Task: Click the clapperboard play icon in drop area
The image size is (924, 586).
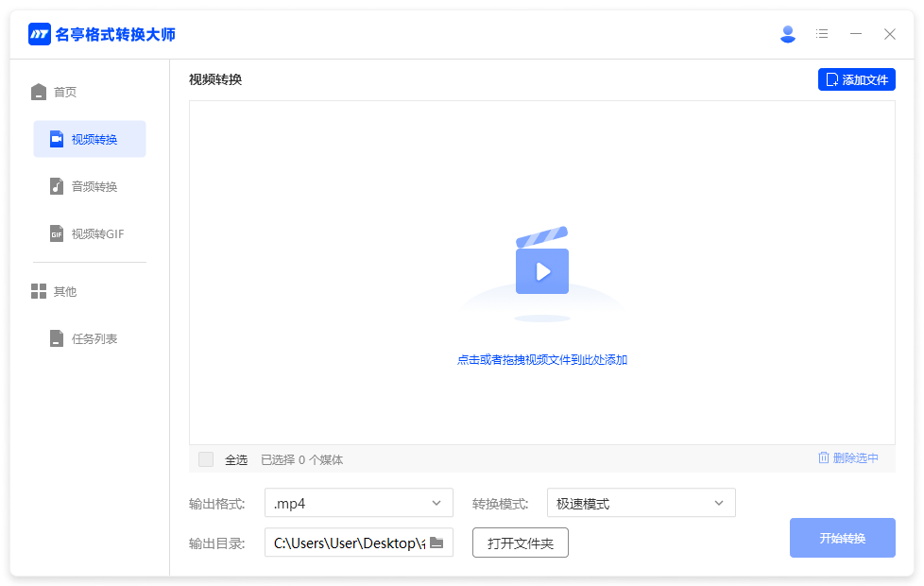Action: pyautogui.click(x=542, y=261)
